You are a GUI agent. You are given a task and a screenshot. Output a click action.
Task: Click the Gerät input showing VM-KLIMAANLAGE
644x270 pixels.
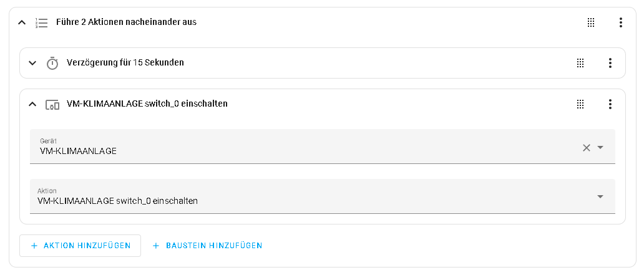[x=323, y=147]
